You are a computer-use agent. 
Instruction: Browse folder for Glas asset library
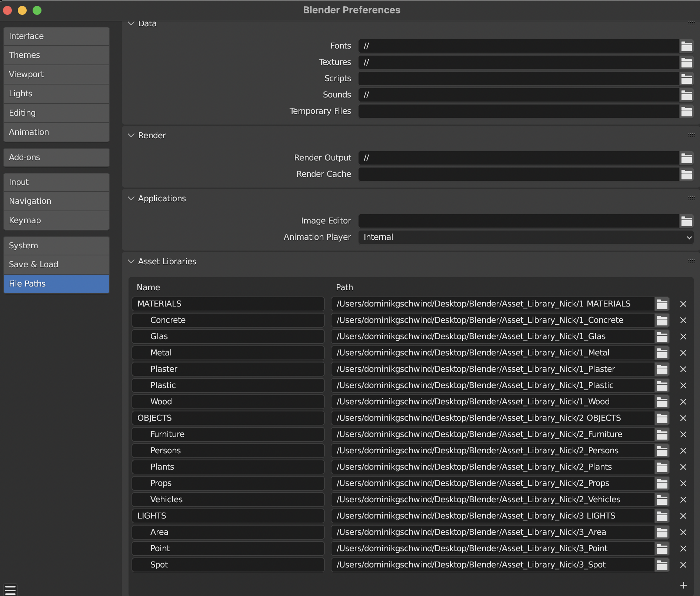(662, 337)
